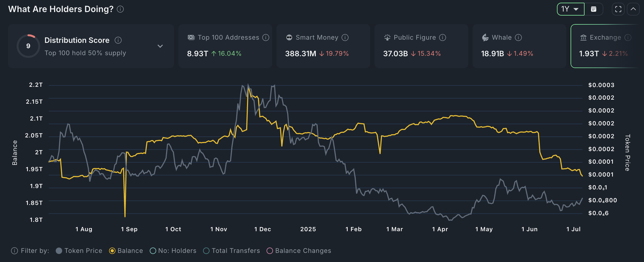Image resolution: width=644 pixels, height=262 pixels.
Task: Open the calendar date picker icon
Action: pyautogui.click(x=594, y=9)
